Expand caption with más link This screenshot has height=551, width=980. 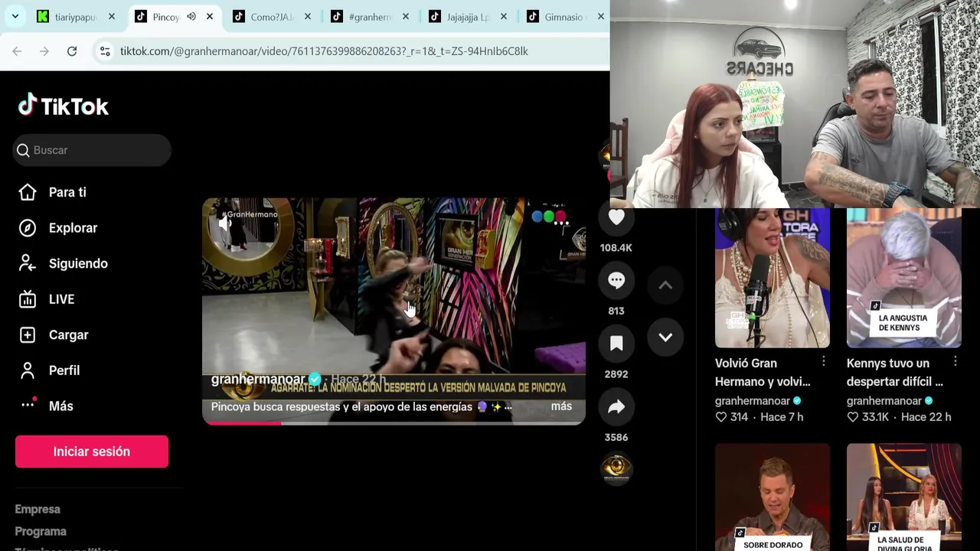[x=561, y=406]
